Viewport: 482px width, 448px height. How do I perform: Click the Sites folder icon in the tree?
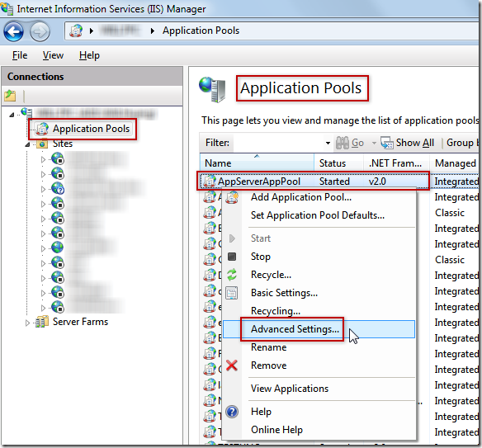coord(42,144)
